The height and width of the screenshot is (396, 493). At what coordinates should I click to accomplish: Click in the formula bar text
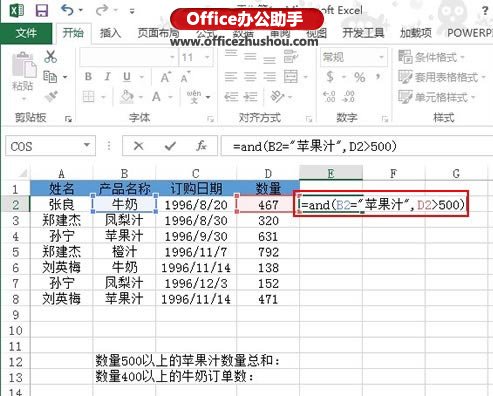point(315,146)
